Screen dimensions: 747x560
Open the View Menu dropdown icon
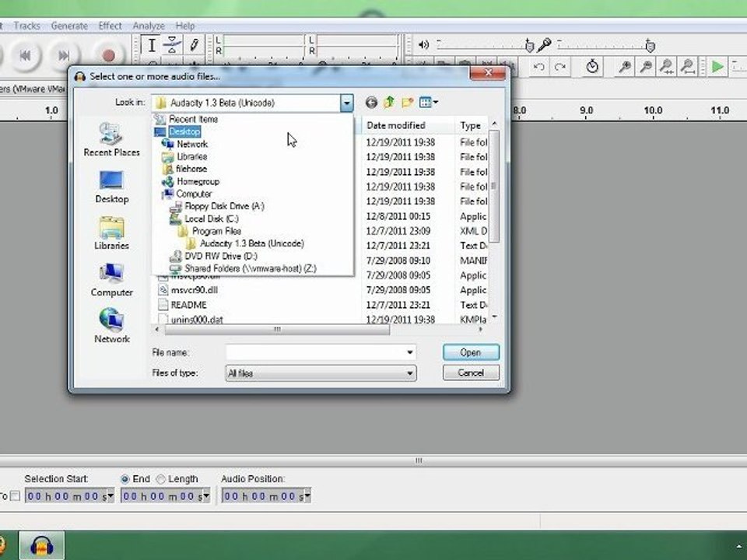coord(428,103)
